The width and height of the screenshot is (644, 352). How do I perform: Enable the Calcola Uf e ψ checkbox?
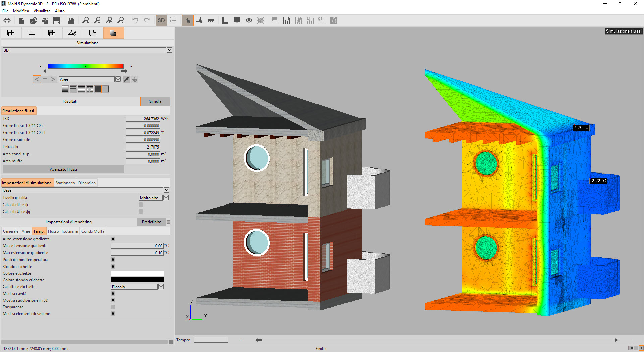click(x=141, y=205)
